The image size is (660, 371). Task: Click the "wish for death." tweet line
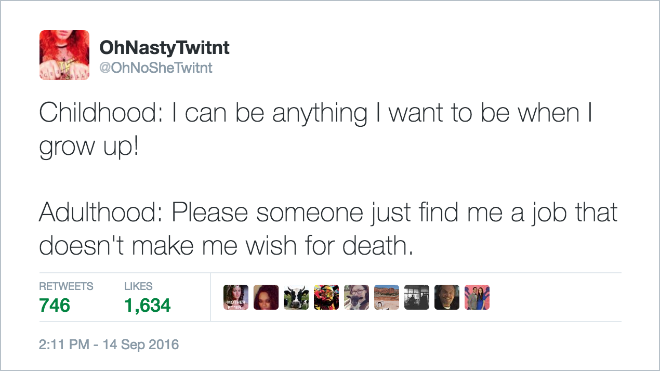(x=226, y=246)
